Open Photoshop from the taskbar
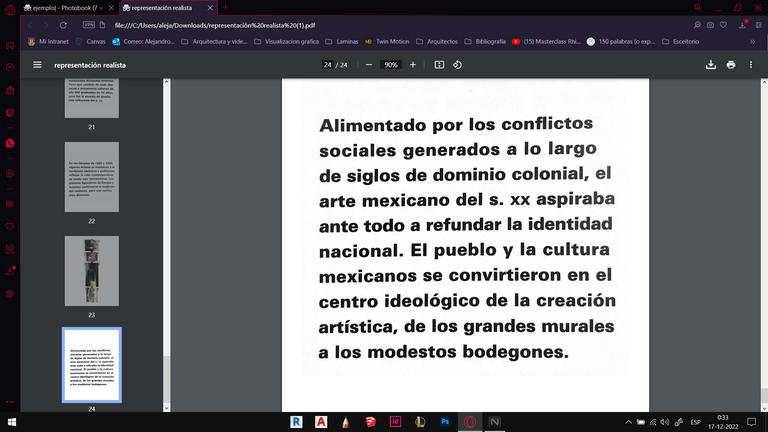The width and height of the screenshot is (768, 432). [445, 422]
